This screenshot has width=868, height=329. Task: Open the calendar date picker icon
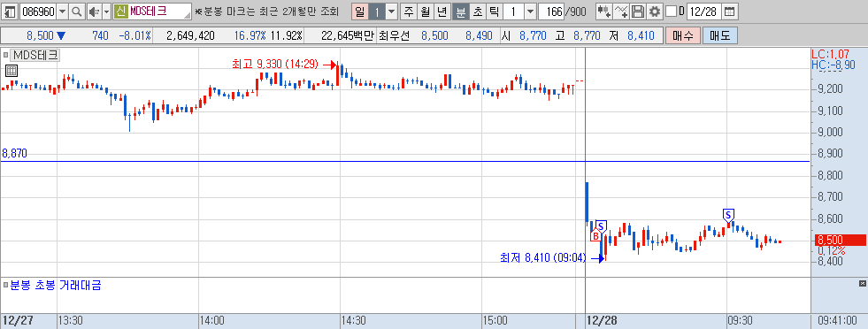(730, 11)
